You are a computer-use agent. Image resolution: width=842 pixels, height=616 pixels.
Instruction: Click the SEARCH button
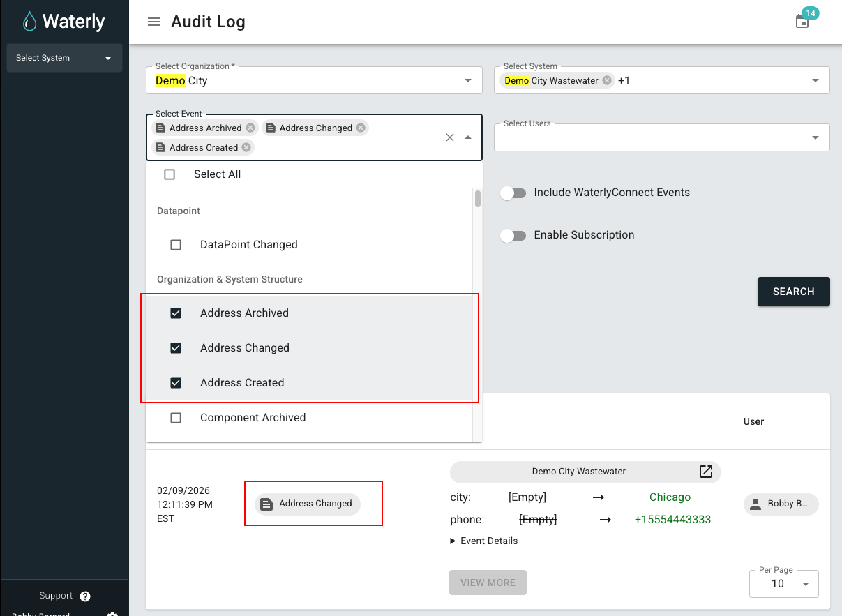coord(793,292)
